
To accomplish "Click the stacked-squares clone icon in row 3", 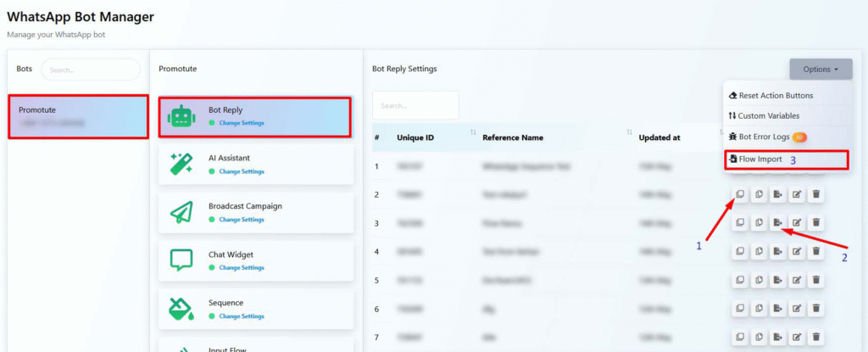I will pyautogui.click(x=739, y=223).
